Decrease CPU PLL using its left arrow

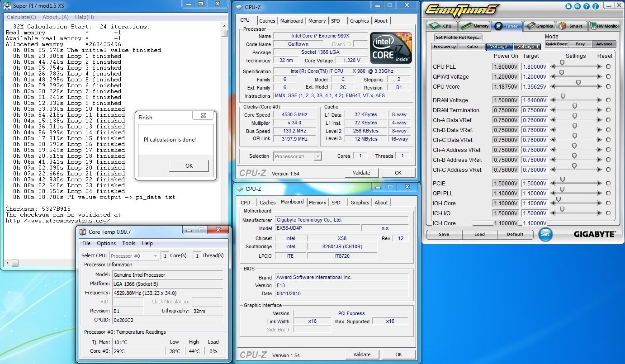tap(554, 67)
